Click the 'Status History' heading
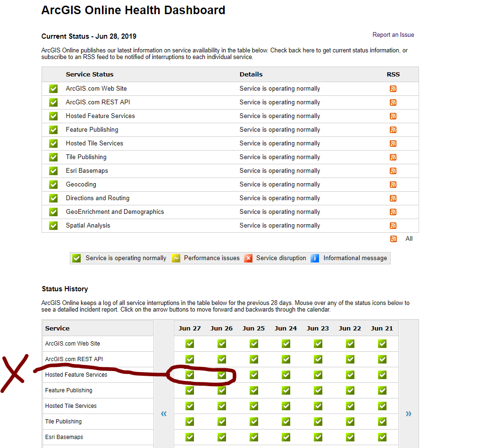 (x=65, y=289)
